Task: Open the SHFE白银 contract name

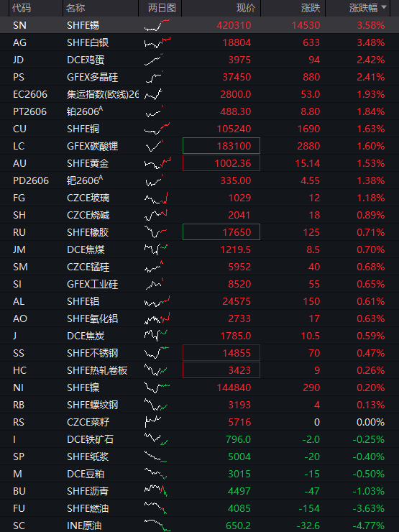Action: click(88, 42)
